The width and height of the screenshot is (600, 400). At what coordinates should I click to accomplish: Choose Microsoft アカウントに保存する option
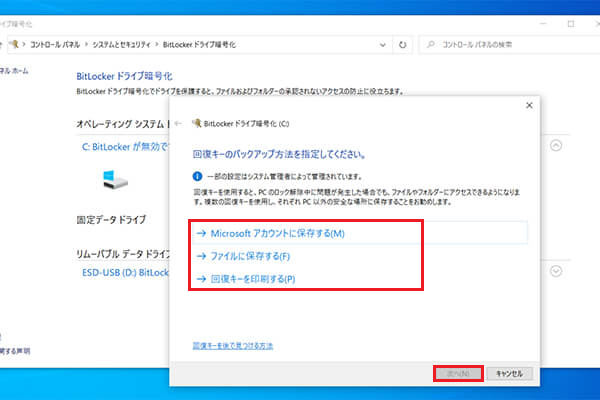(x=271, y=233)
